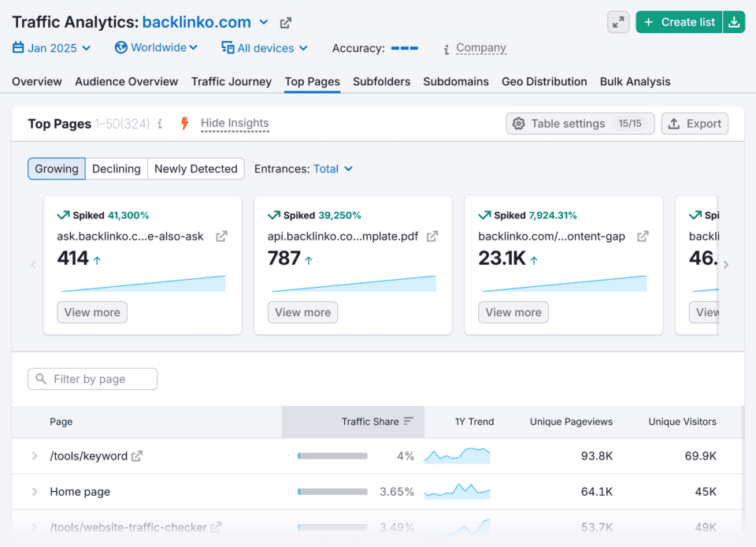Click the gear icon on Table settings
This screenshot has width=756, height=547.
[519, 124]
